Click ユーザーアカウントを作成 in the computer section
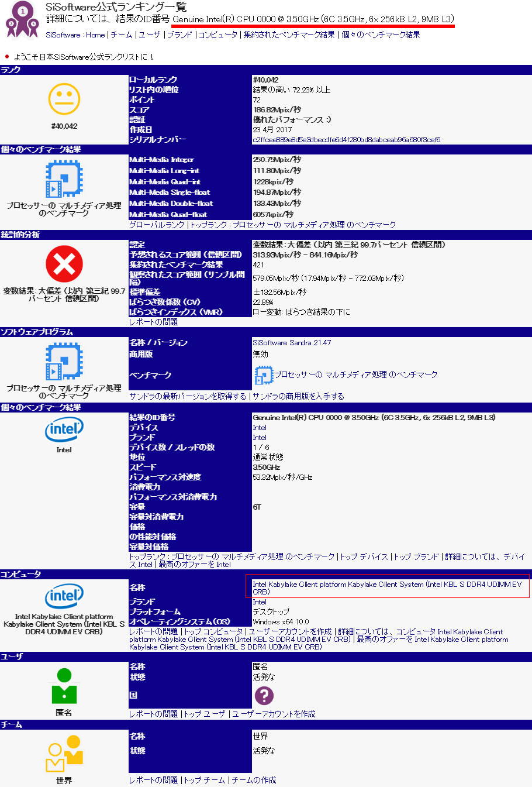Image resolution: width=532 pixels, height=787 pixels. point(290,632)
